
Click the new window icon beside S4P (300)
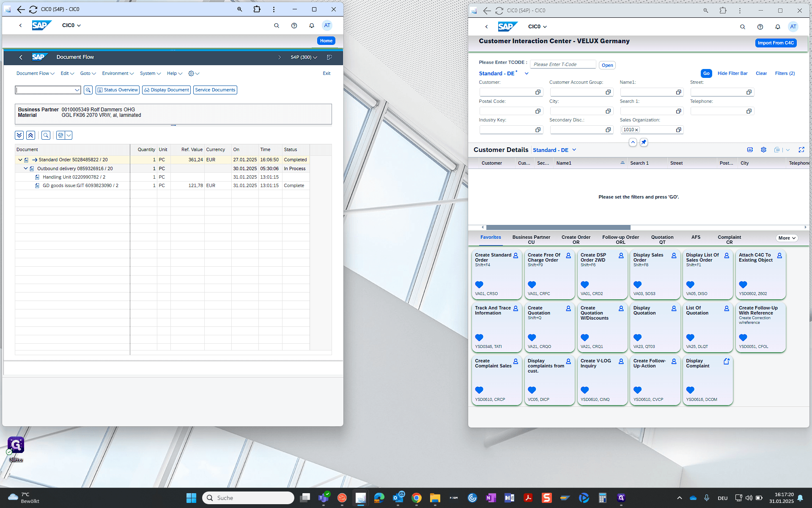pyautogui.click(x=329, y=57)
